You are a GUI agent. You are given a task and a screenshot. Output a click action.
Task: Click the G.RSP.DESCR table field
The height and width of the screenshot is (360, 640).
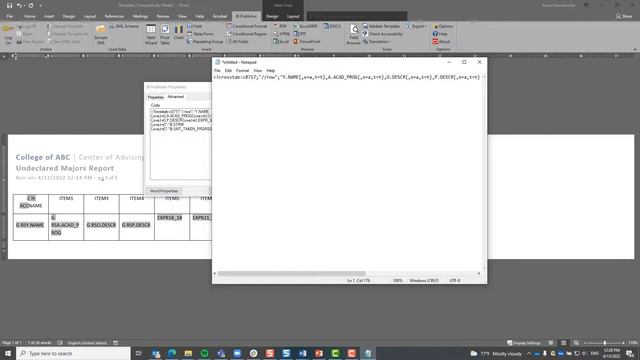(136, 225)
